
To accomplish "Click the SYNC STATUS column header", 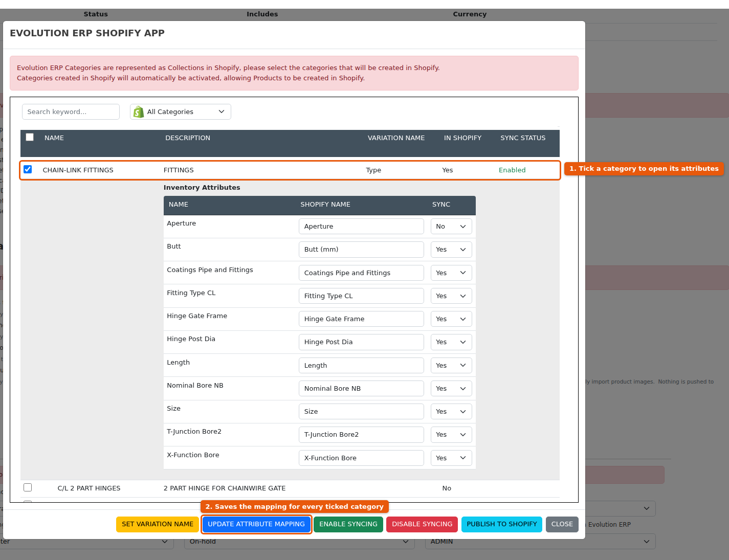I will click(x=523, y=138).
